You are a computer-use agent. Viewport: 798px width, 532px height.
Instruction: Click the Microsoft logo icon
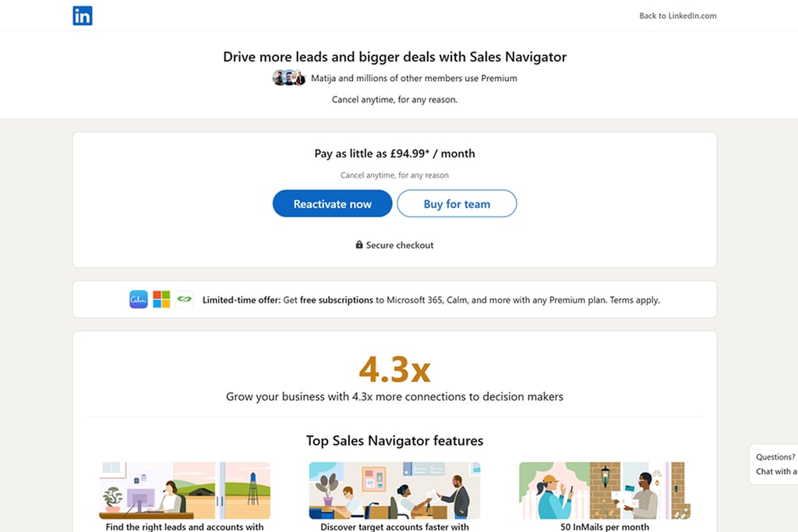point(161,299)
